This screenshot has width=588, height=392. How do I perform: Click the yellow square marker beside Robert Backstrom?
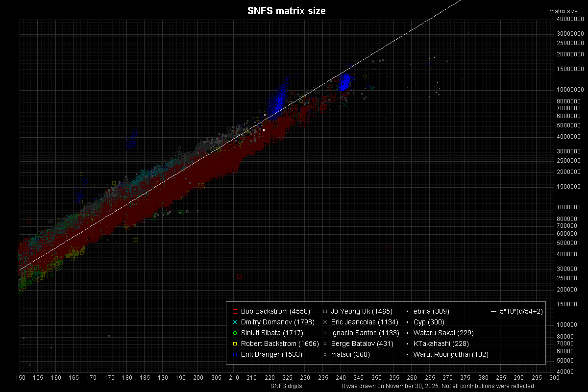[235, 343]
